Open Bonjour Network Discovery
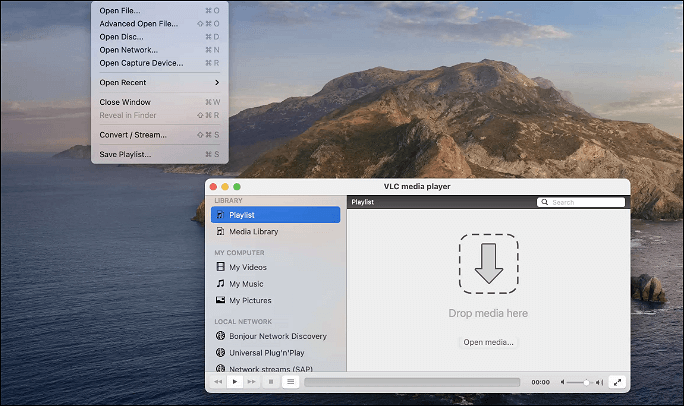Screen dimensions: 684x406 276,336
